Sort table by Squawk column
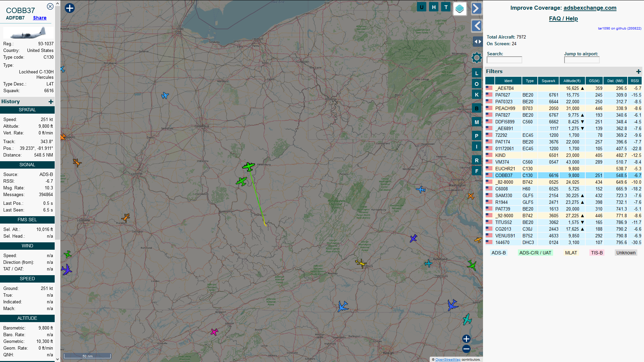Screen dimensions: 644x362 [x=548, y=81]
